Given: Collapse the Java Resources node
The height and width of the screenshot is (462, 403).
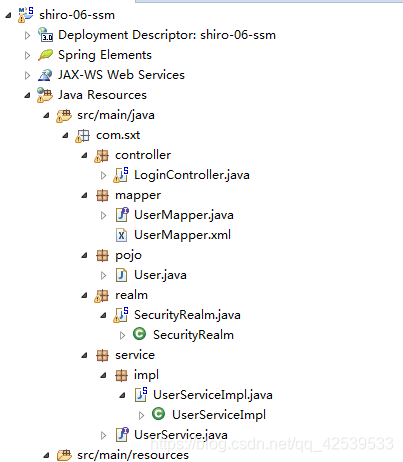Looking at the screenshot, I should pos(27,96).
